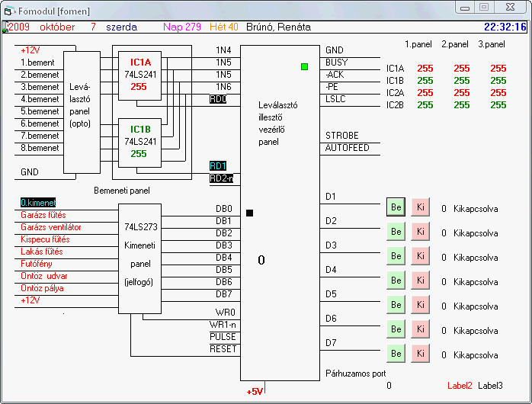The width and height of the screenshot is (532, 404).
Task: Click the Label3 text
Action: coord(490,386)
